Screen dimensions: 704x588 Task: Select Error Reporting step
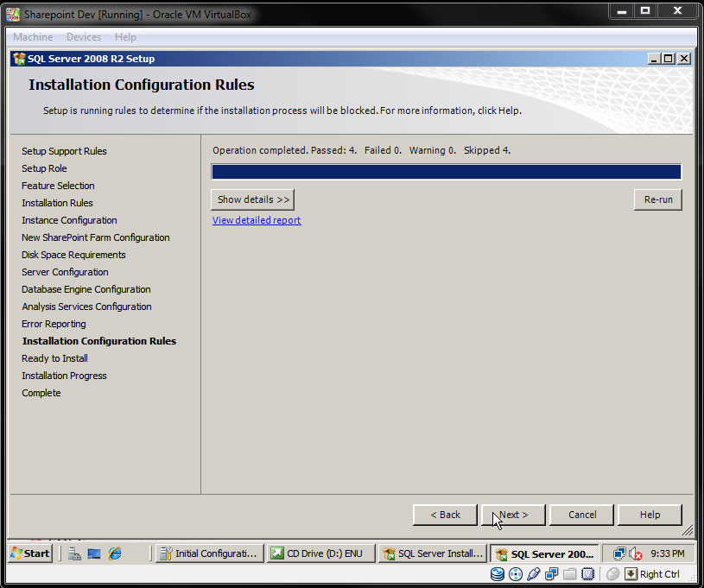[54, 324]
